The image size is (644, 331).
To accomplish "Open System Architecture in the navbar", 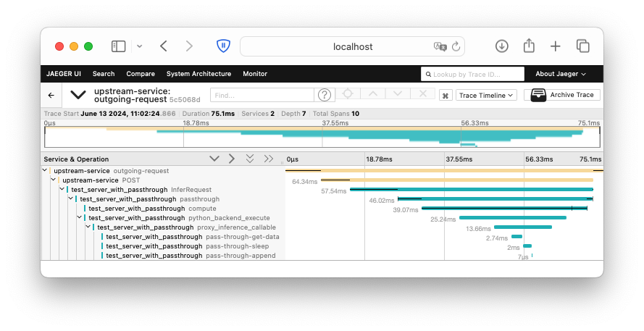I will click(198, 74).
